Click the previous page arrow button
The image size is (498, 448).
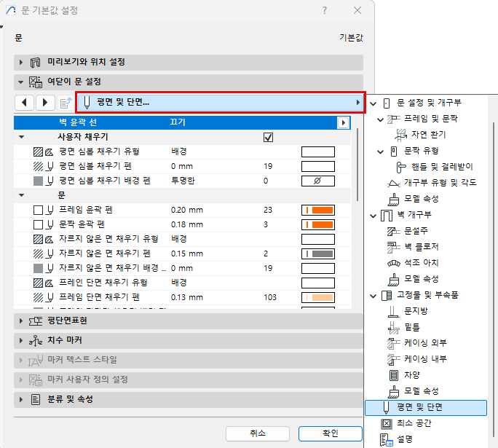pyautogui.click(x=24, y=103)
